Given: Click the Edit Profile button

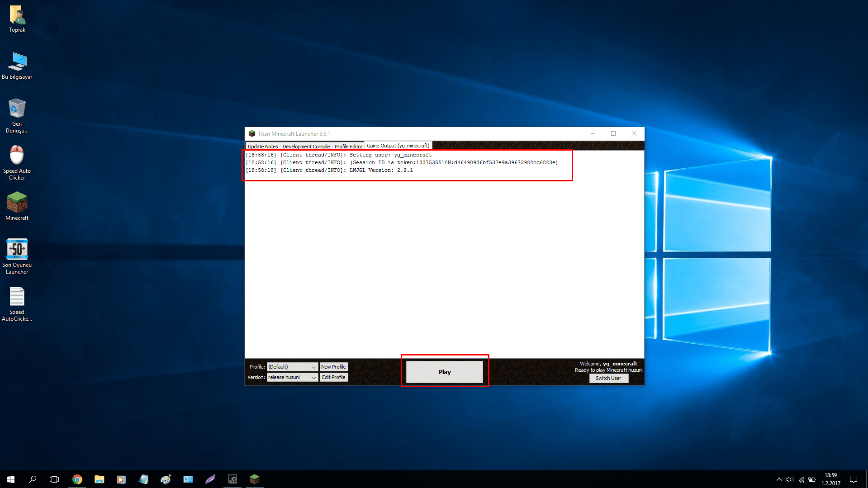Looking at the screenshot, I should (333, 377).
